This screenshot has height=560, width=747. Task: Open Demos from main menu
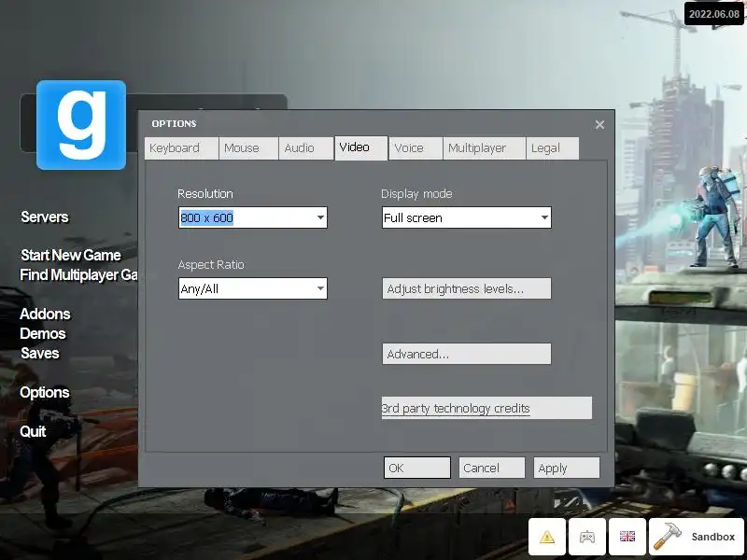(x=43, y=334)
